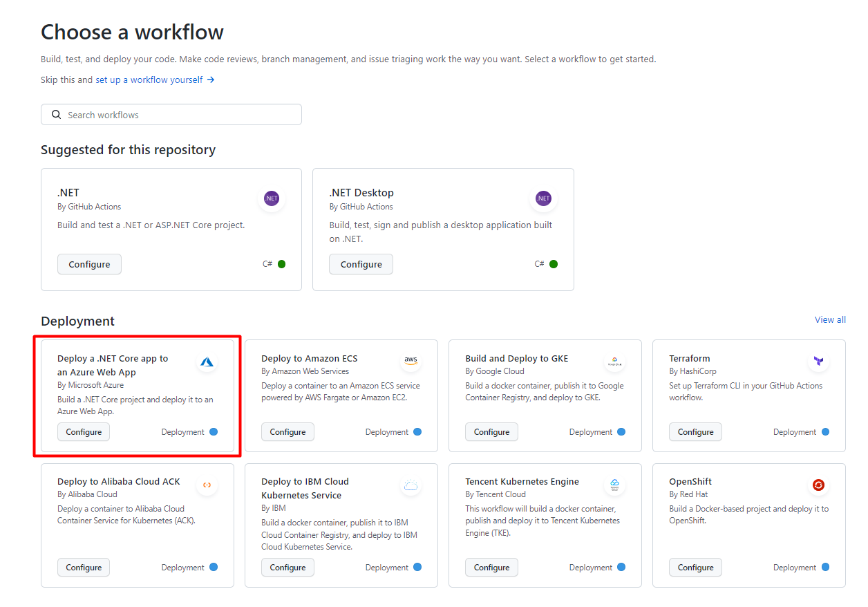Click the 'Deployment' section heading
The image size is (868, 607).
click(x=77, y=321)
